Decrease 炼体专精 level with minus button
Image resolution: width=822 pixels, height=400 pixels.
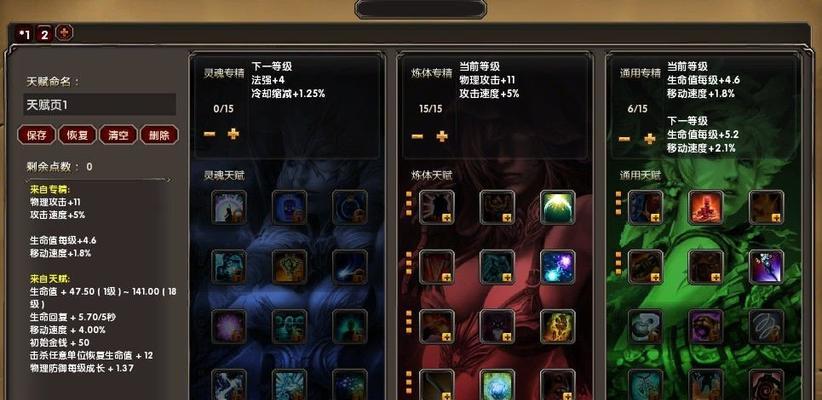417,136
